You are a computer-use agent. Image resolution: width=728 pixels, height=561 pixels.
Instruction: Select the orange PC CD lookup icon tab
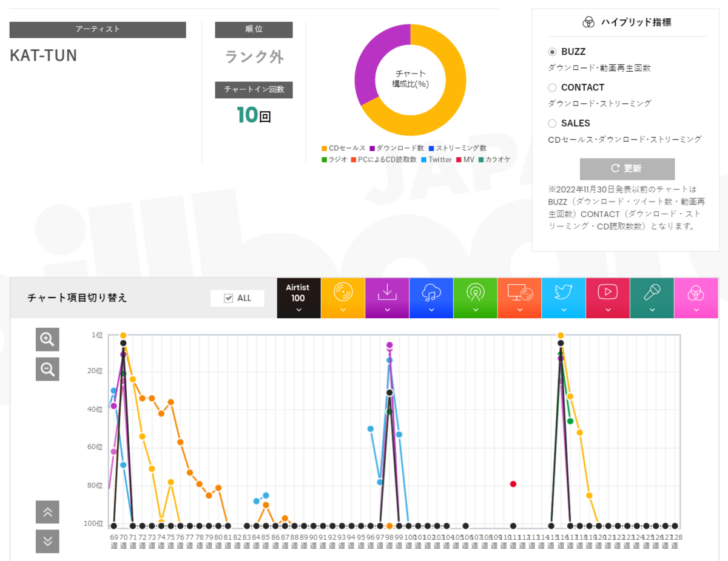tap(520, 298)
